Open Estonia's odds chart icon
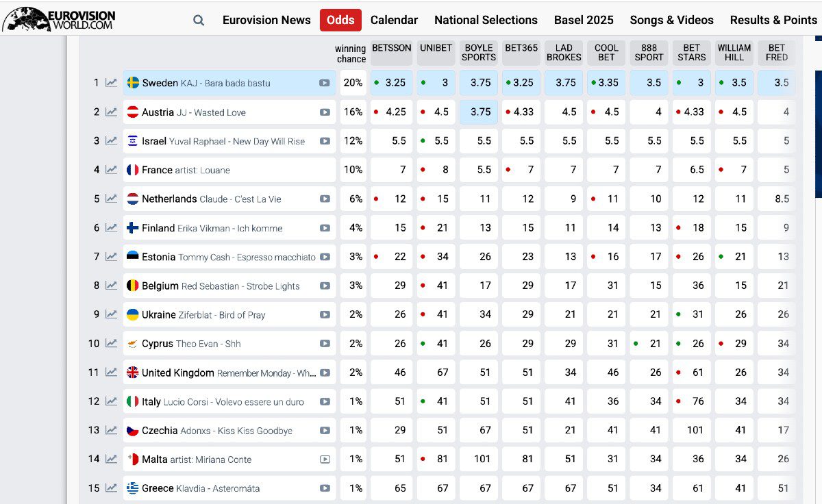 111,257
